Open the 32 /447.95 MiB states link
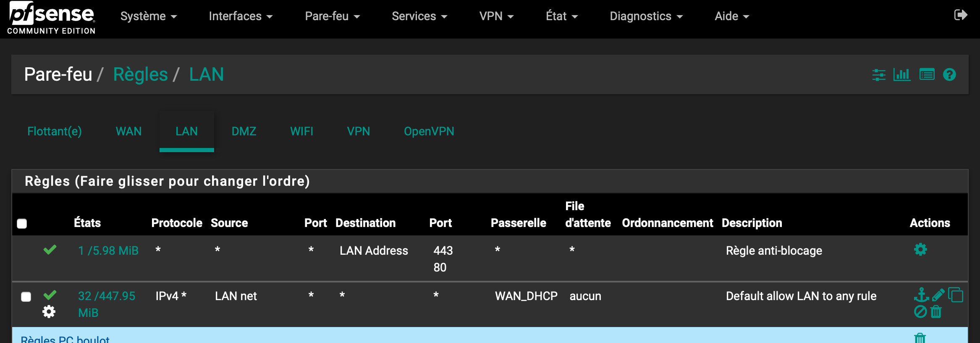Screen dimensions: 980x343 coord(107,296)
